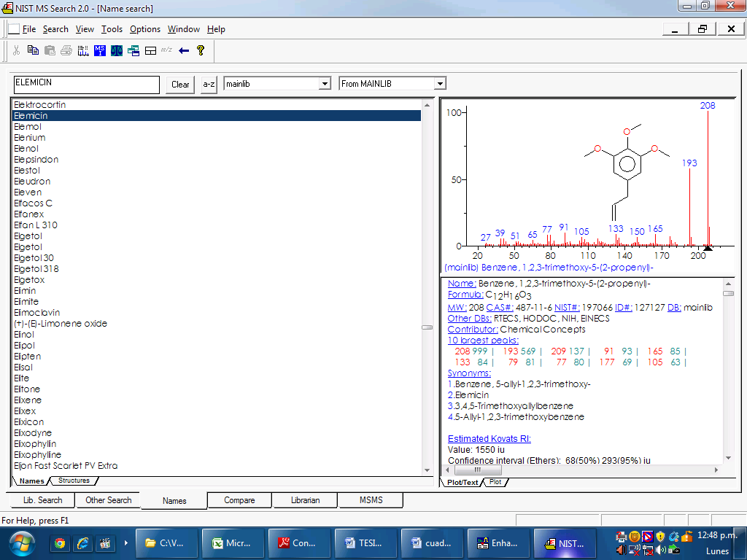The image size is (747, 560).
Task: Switch to the Librarian tab
Action: (305, 500)
